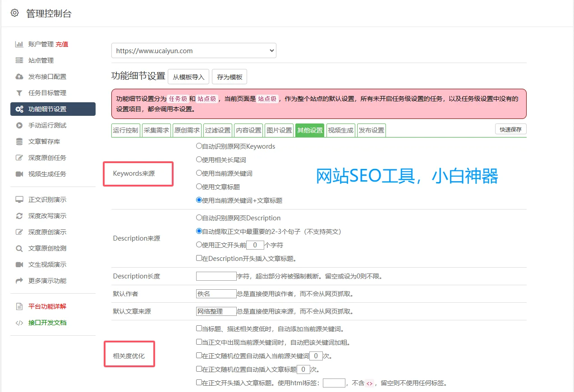Choose 自动识别原网页Description option

click(x=198, y=218)
